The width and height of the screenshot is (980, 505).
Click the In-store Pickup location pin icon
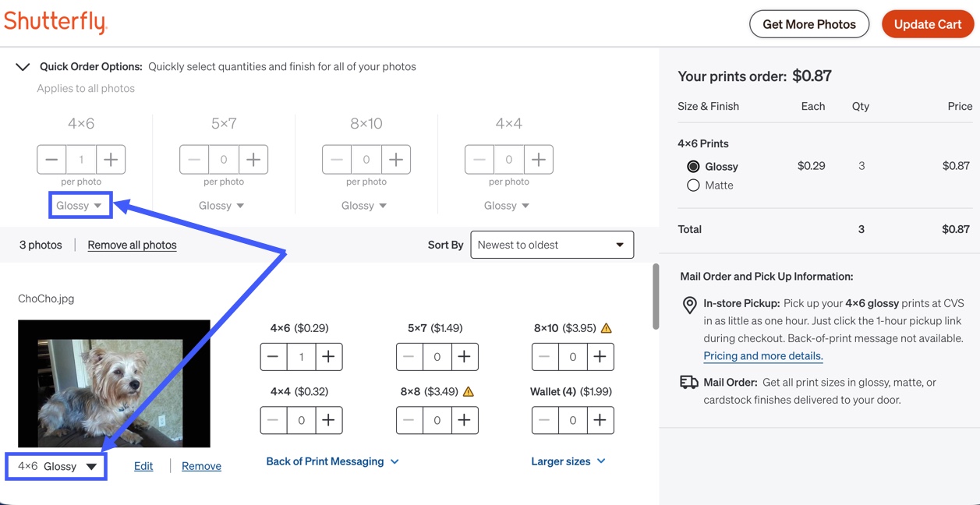pyautogui.click(x=689, y=305)
